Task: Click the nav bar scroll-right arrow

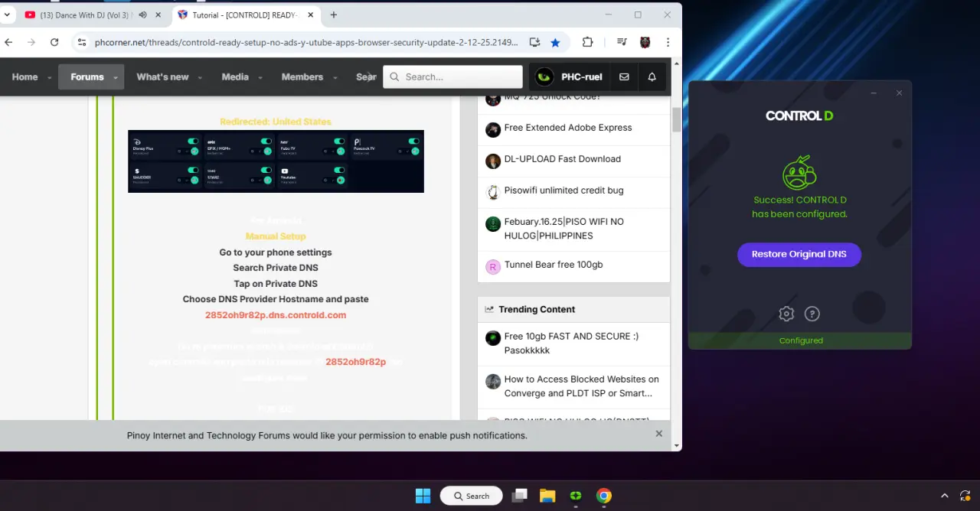Action: 371,76
